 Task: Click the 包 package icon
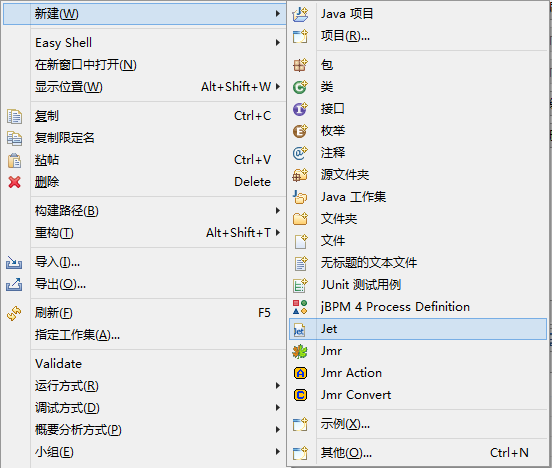300,65
